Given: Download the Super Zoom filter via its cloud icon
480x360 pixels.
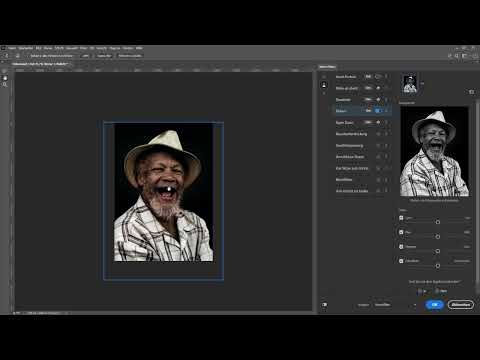Looking at the screenshot, I should (x=378, y=122).
